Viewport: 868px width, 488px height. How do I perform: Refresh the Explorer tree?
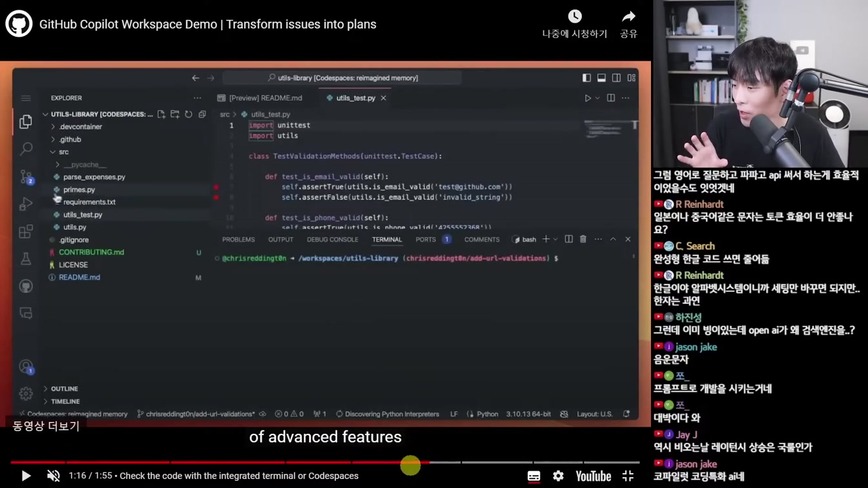point(189,114)
